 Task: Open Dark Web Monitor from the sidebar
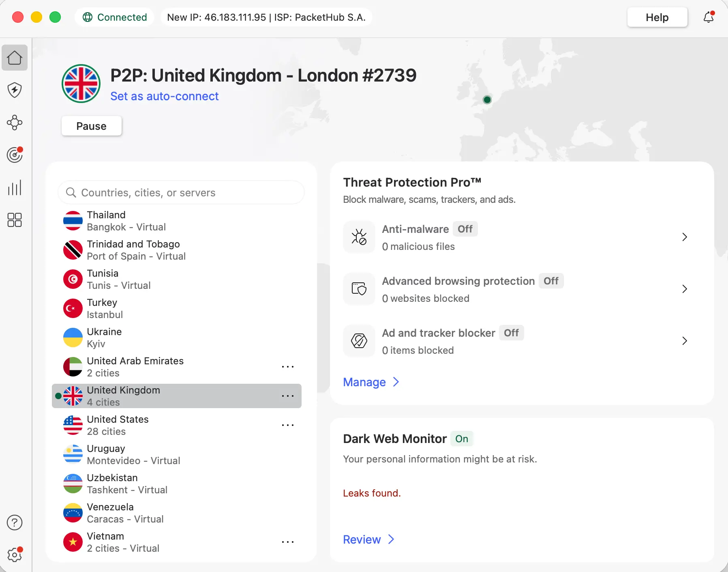pyautogui.click(x=15, y=155)
